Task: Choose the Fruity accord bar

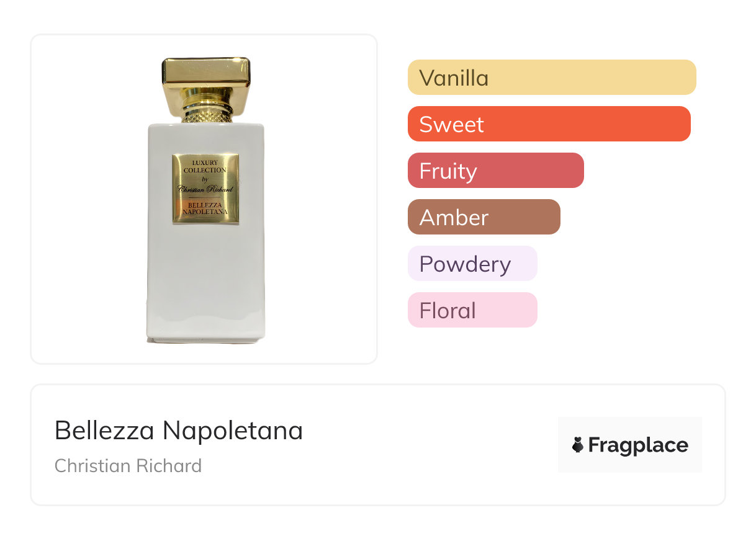Action: 495,171
